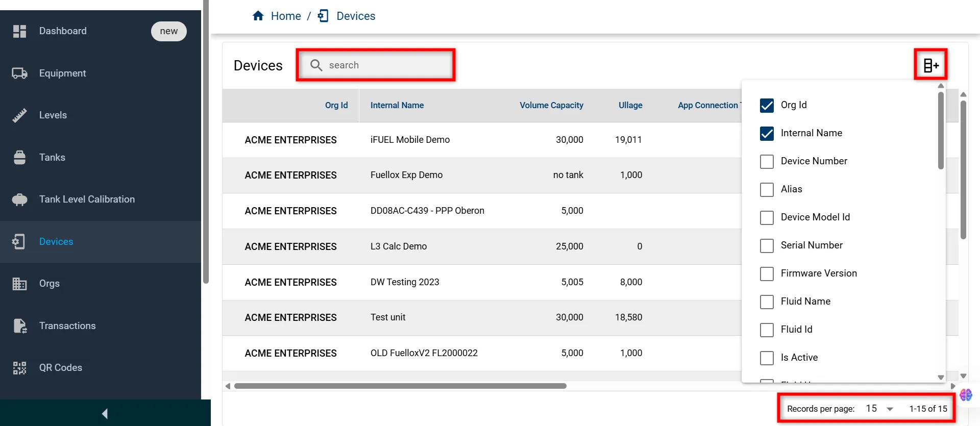Sort by Ullage column header
This screenshot has height=426, width=980.
[630, 105]
